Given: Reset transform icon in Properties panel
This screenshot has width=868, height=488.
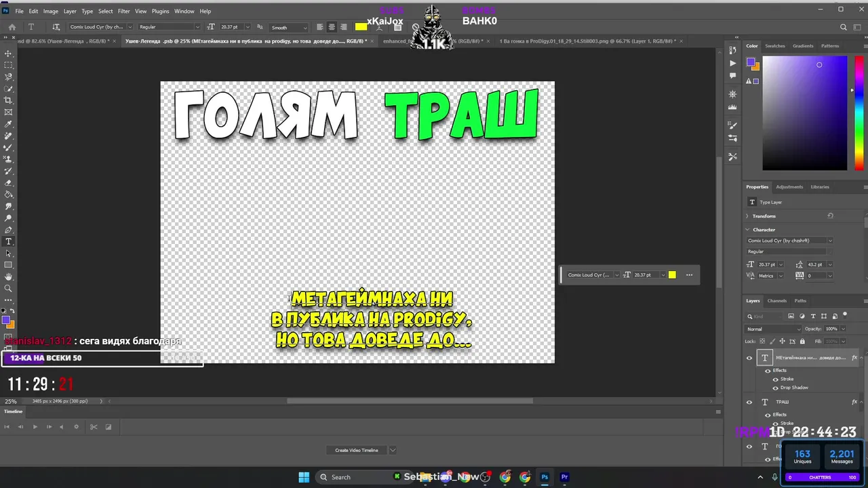Looking at the screenshot, I should tap(830, 216).
